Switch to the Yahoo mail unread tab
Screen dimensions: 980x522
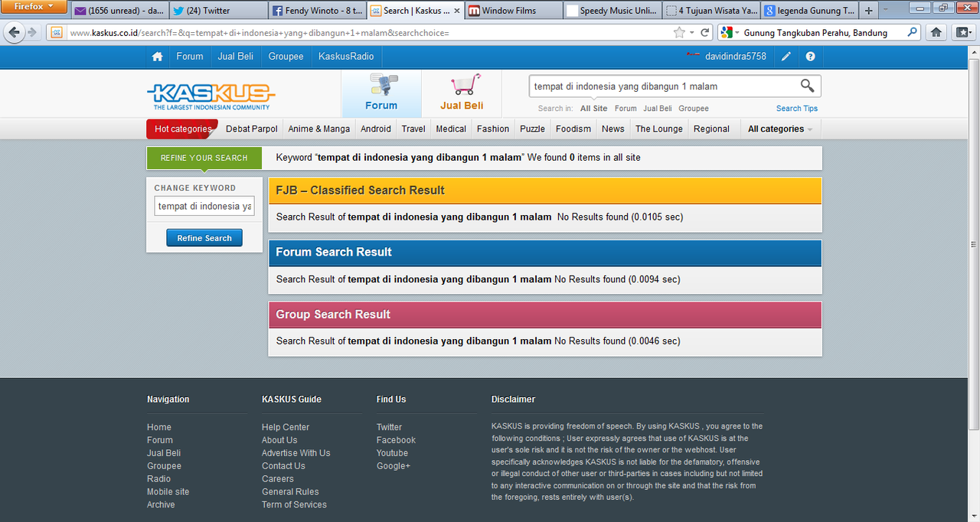tap(119, 11)
